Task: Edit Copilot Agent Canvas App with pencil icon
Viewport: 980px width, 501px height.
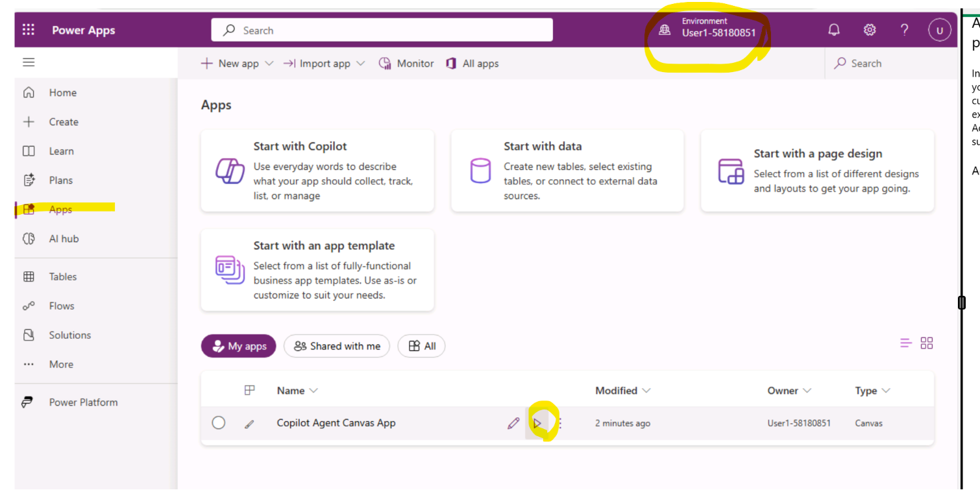Action: tap(513, 423)
